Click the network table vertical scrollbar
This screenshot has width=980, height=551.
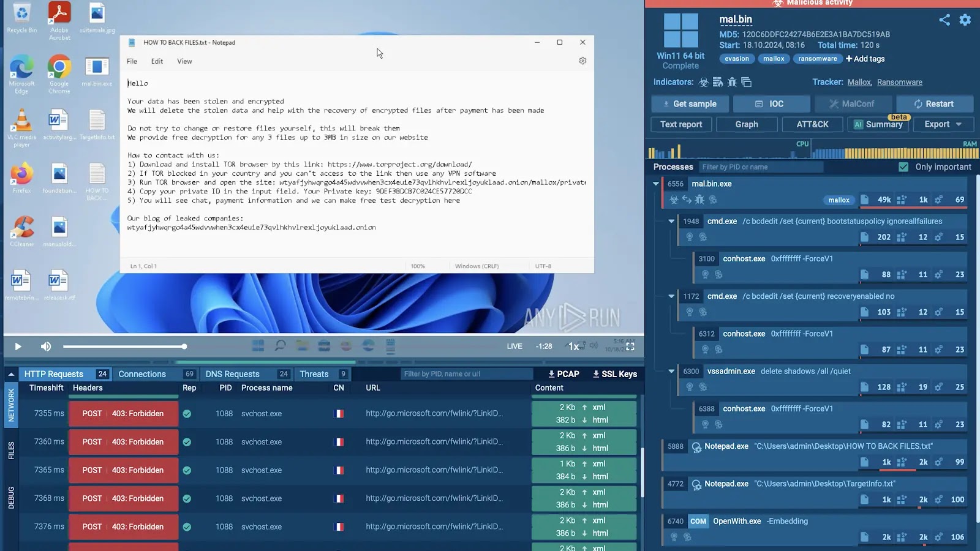click(x=642, y=472)
